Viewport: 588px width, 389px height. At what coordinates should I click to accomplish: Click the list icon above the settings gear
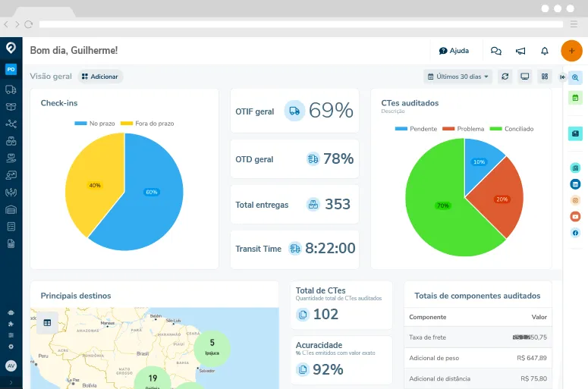[x=11, y=335]
